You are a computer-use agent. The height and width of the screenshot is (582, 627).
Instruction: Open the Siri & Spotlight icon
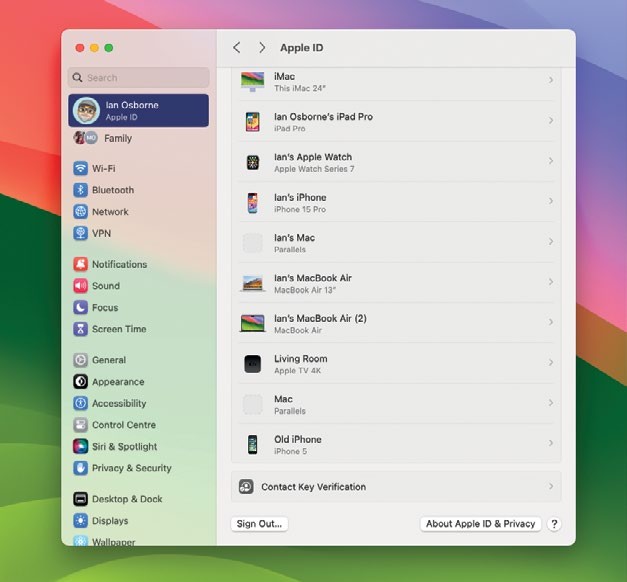pyautogui.click(x=80, y=446)
